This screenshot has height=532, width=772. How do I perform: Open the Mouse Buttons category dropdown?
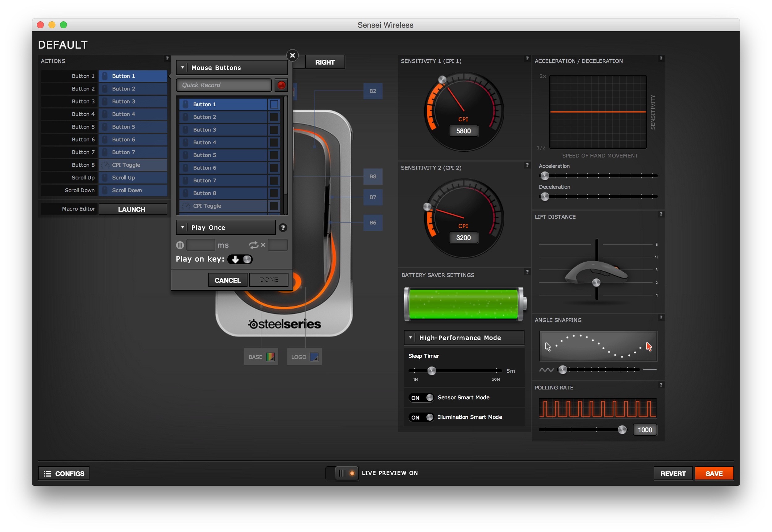click(x=232, y=68)
